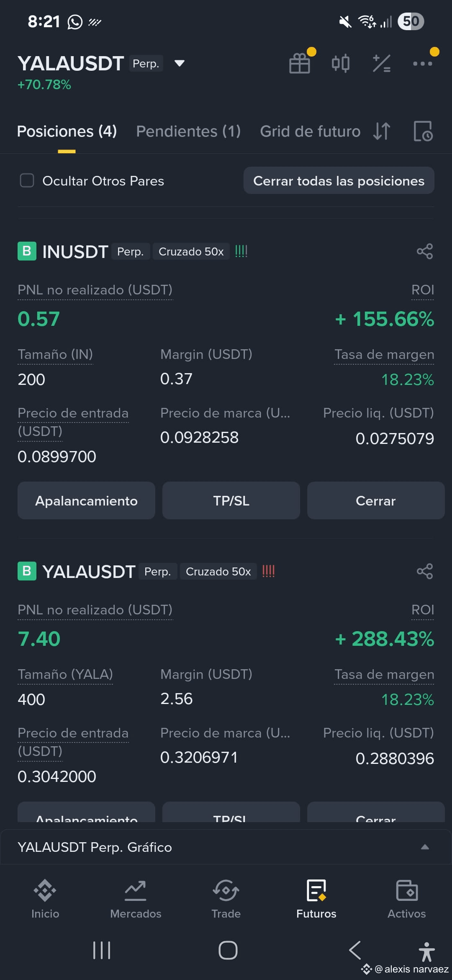452x980 pixels.
Task: Open the Cruzado 50x setting for INUSDT
Action: (x=191, y=251)
